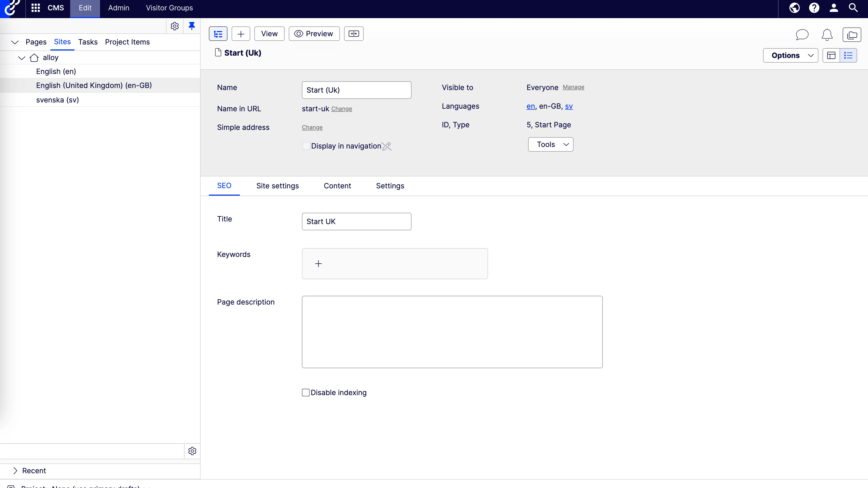The height and width of the screenshot is (488, 868).
Task: Focus the Name input field
Action: pos(356,90)
